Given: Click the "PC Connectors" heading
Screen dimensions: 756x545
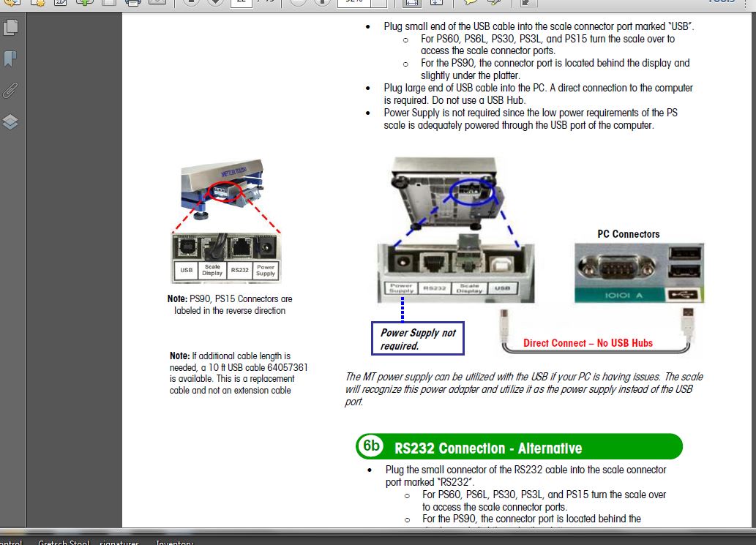Looking at the screenshot, I should (x=628, y=234).
